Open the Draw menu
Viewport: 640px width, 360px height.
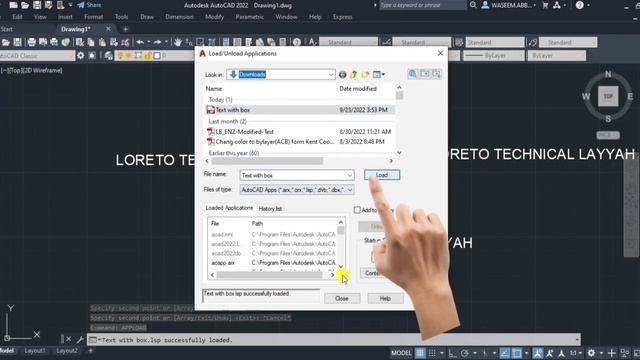pyautogui.click(x=147, y=17)
